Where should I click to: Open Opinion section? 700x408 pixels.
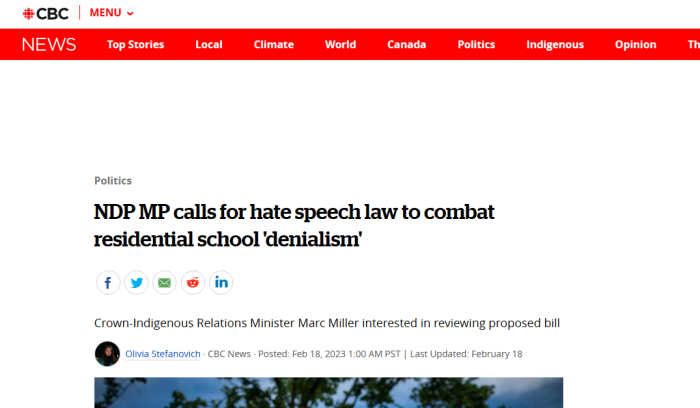[x=635, y=45]
